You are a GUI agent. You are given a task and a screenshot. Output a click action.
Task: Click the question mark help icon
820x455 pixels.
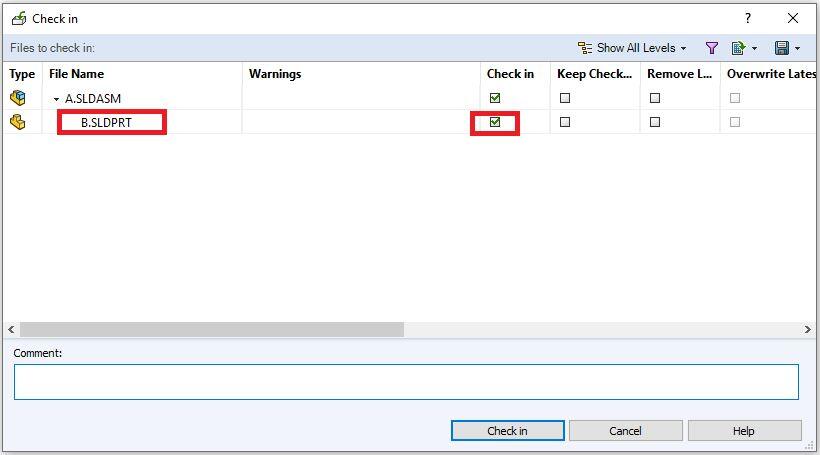coord(747,18)
